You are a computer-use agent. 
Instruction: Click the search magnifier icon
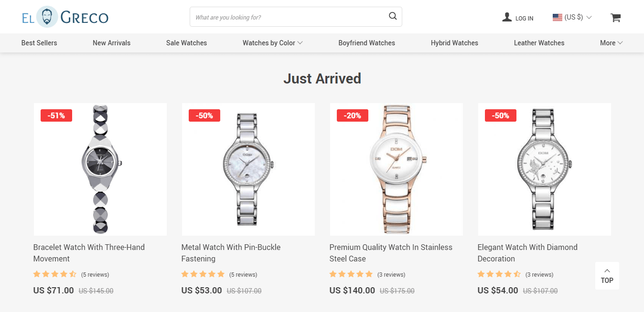pos(393,16)
